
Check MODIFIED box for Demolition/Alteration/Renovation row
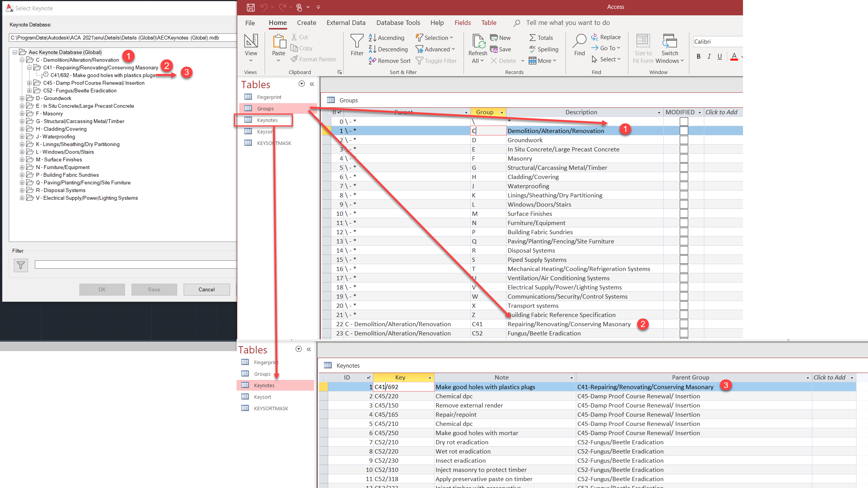[x=684, y=131]
